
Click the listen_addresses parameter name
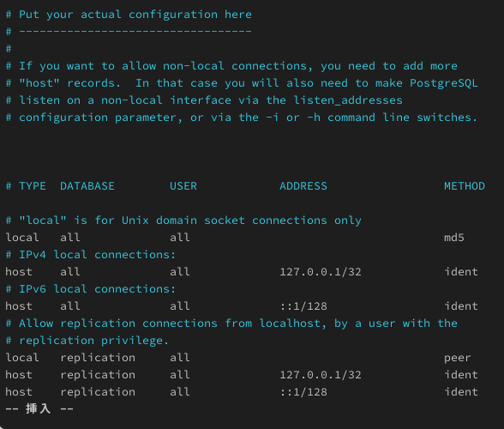coord(348,100)
